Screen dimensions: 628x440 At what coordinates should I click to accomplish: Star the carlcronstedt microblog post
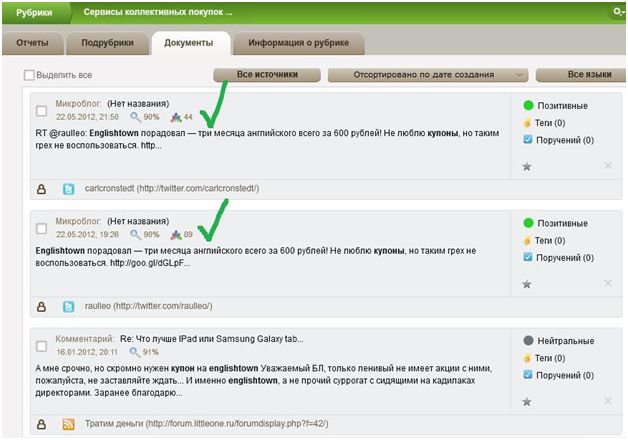[527, 167]
